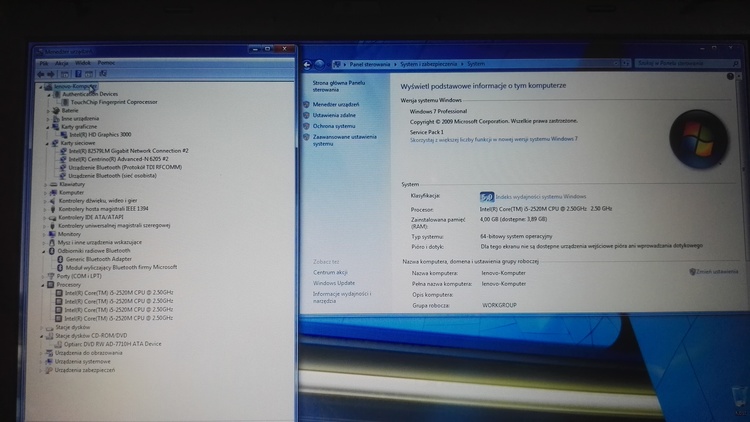Click the Szukaj w Panelu sterowania field
This screenshot has height=422, width=750.
point(687,63)
